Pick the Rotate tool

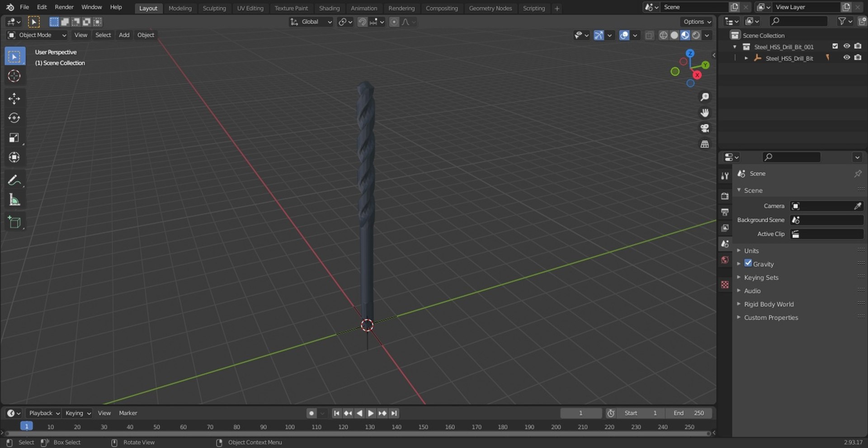click(x=14, y=118)
